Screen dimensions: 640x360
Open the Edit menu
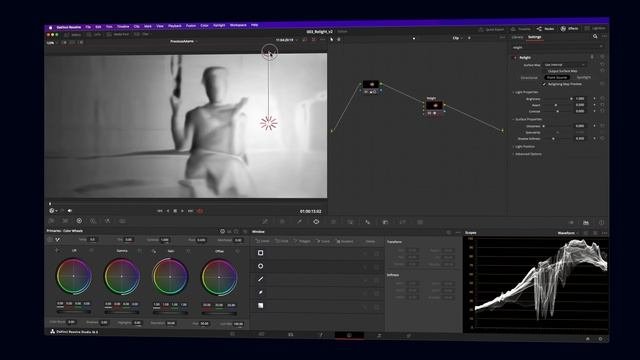pyautogui.click(x=98, y=27)
